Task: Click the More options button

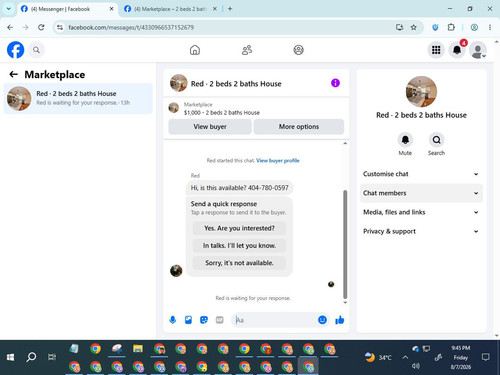Action: pos(299,127)
